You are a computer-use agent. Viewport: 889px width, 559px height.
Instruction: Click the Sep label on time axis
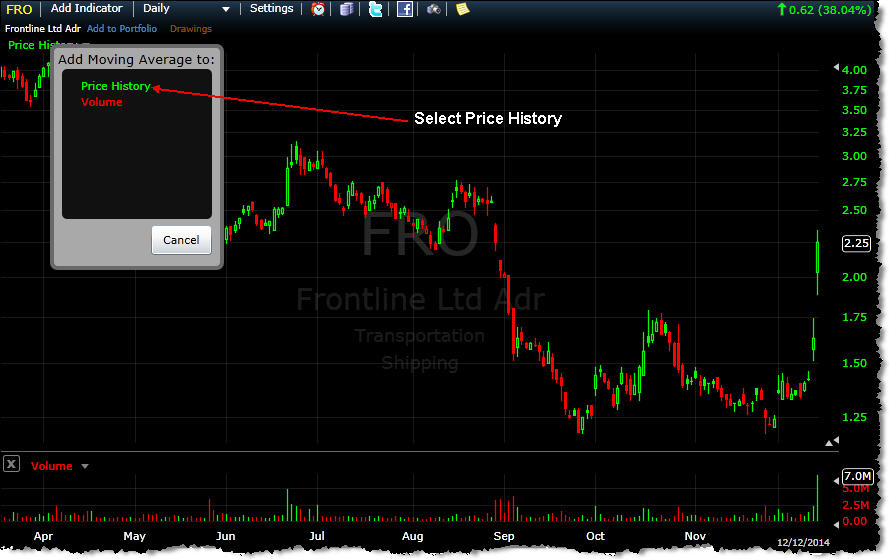504,536
